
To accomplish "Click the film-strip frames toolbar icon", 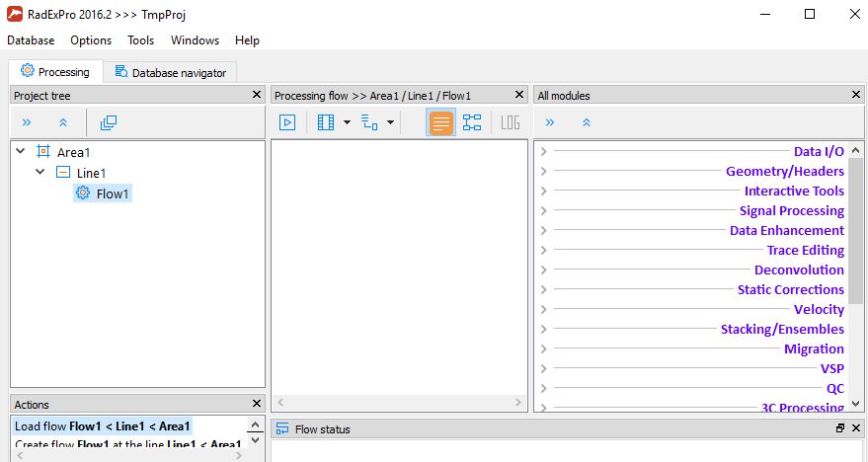I will tap(326, 122).
